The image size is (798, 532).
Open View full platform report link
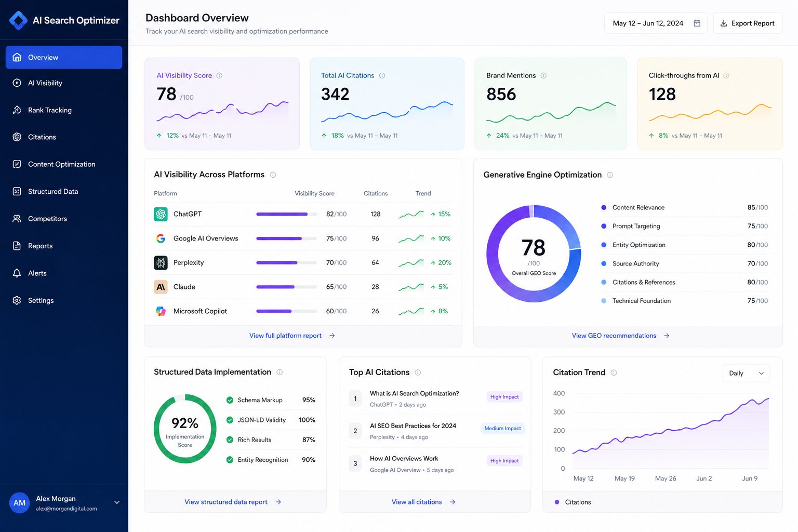pyautogui.click(x=292, y=336)
